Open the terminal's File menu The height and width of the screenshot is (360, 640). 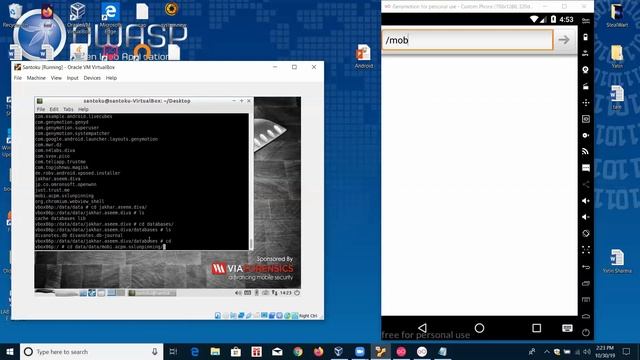(41, 109)
